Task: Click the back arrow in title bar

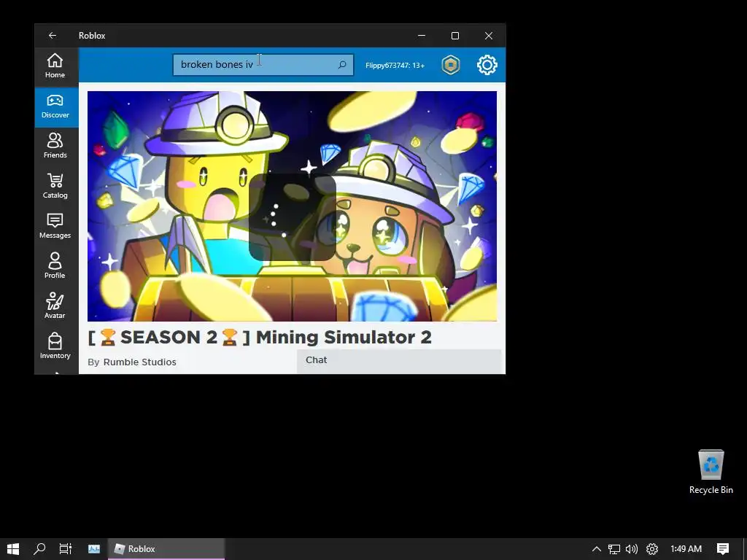Action: click(53, 36)
